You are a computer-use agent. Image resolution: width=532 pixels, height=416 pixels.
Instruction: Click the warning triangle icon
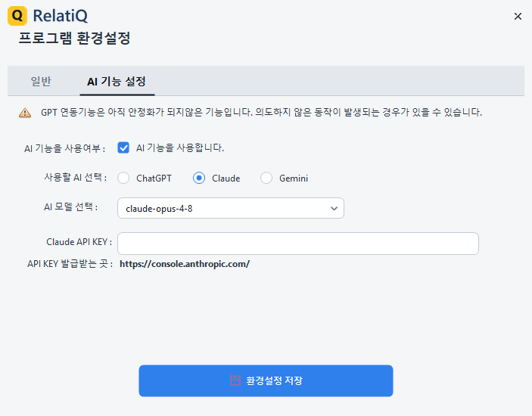pyautogui.click(x=25, y=113)
